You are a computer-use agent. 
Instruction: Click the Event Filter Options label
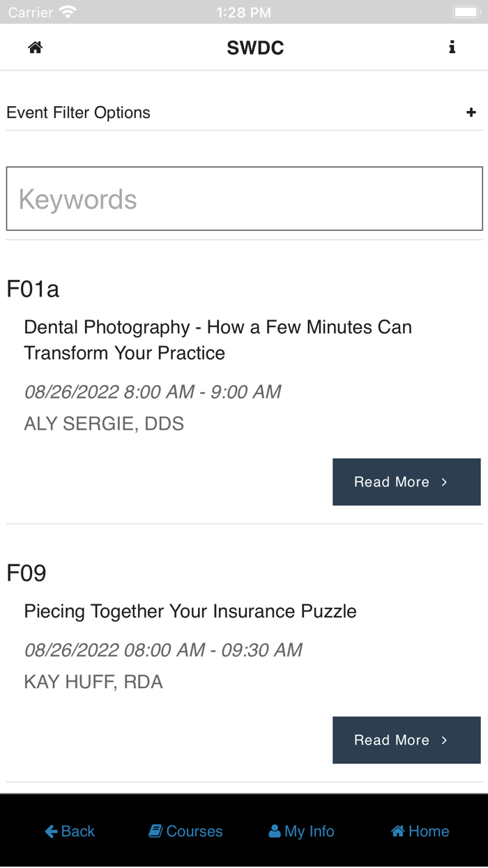(78, 112)
